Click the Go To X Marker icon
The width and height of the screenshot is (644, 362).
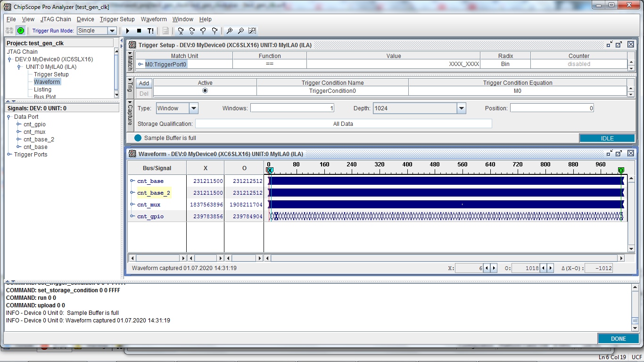181,31
